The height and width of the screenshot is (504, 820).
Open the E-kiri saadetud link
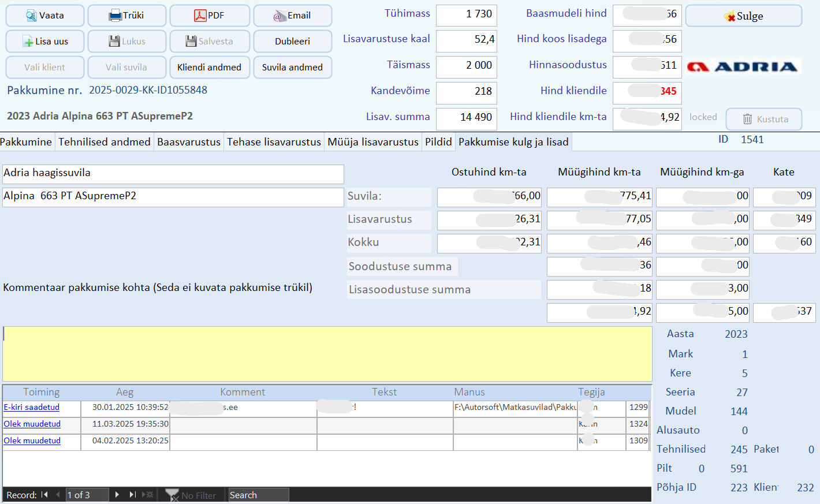tap(32, 408)
